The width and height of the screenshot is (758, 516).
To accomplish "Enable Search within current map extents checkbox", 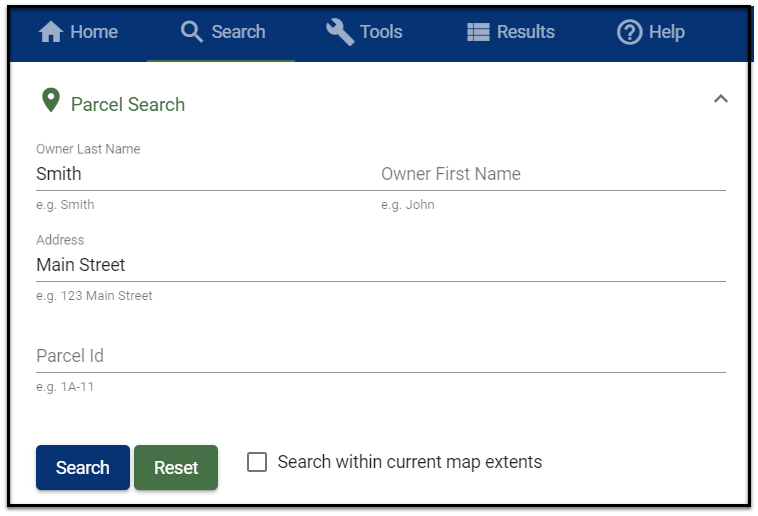I will coord(257,462).
